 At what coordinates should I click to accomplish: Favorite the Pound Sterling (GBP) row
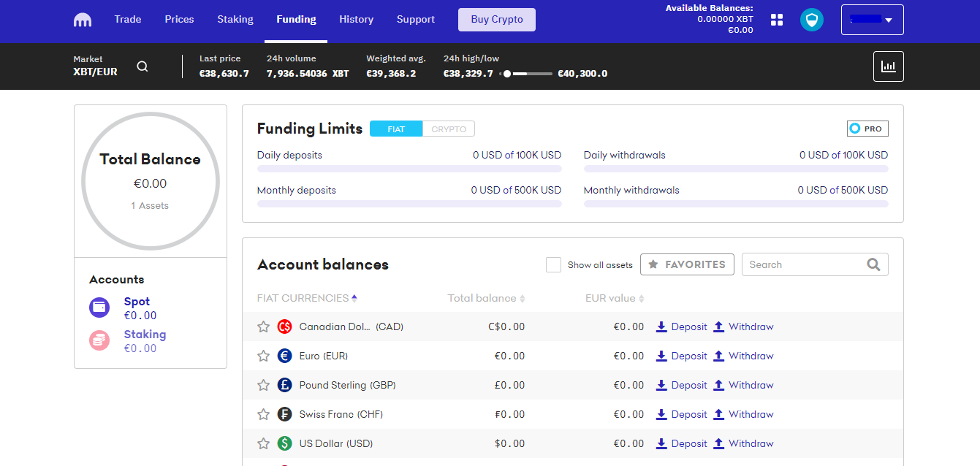[264, 385]
